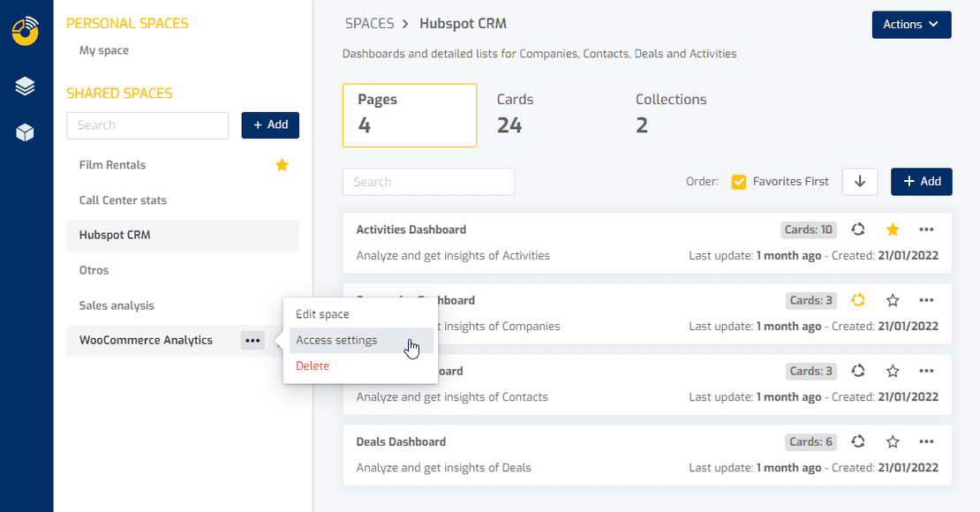The image size is (980, 512).
Task: Open more options for Companies insights page
Action: click(926, 300)
